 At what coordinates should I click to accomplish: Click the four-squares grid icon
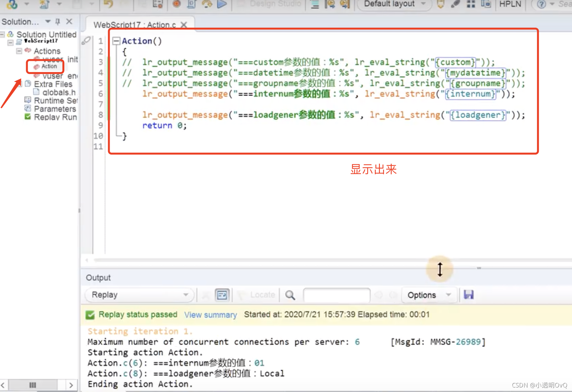click(471, 4)
